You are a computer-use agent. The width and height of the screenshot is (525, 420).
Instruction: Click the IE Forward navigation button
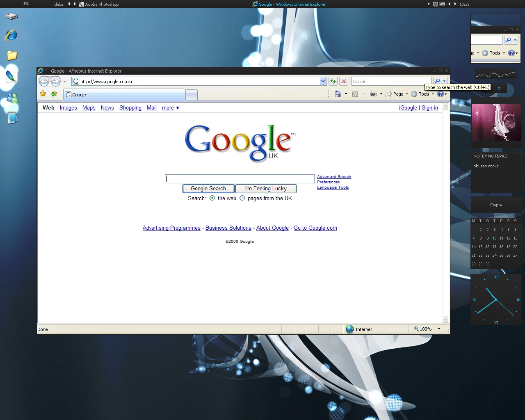pyautogui.click(x=55, y=81)
